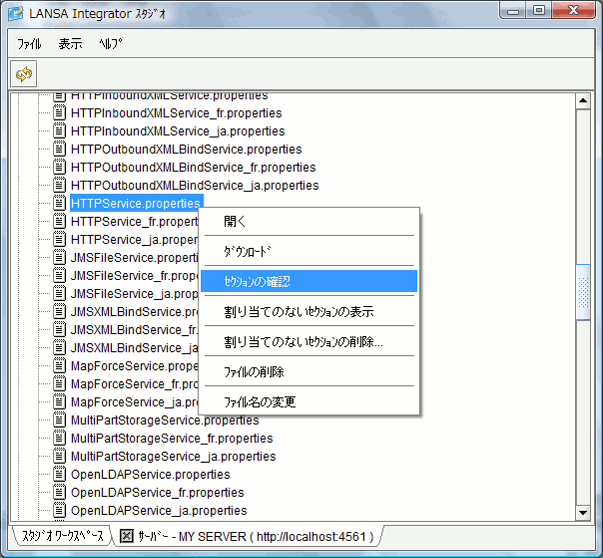603x558 pixels.
Task: Click file icon beside OpenLDAPService_ja.properties
Action: tap(59, 511)
